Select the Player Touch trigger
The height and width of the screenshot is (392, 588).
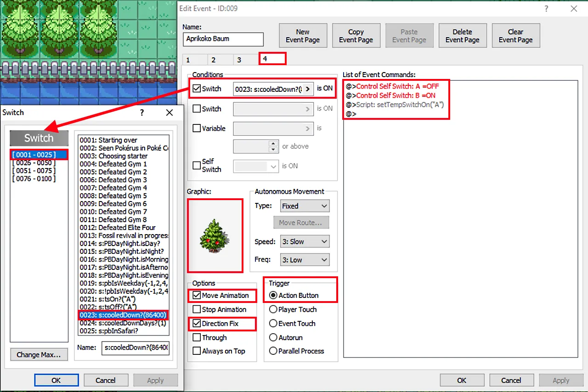point(273,309)
